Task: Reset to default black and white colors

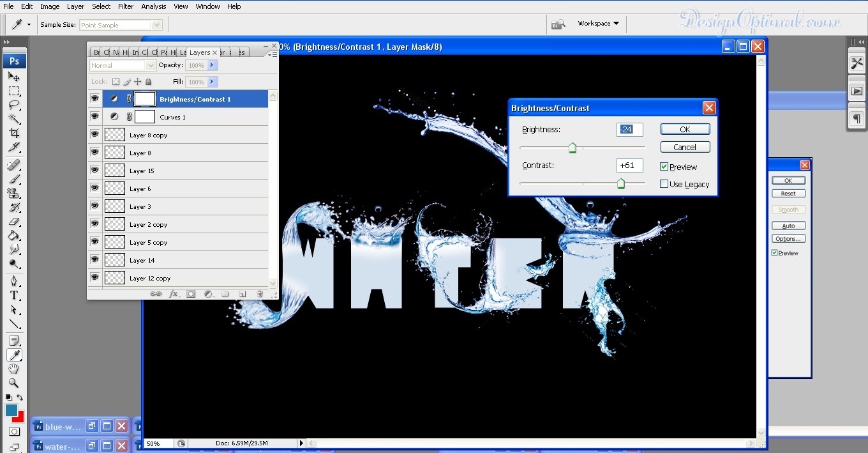Action: coord(8,397)
